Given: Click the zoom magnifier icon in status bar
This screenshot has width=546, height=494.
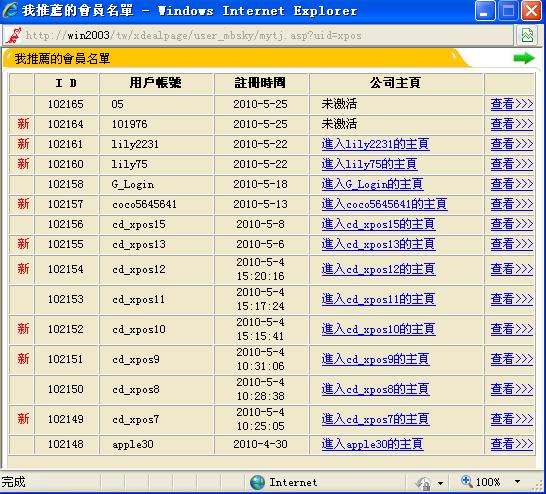Looking at the screenshot, I should coord(467,481).
